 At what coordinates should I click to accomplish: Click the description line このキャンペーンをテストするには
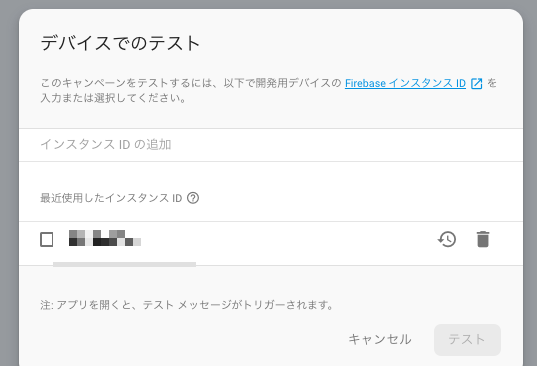click(x=191, y=83)
